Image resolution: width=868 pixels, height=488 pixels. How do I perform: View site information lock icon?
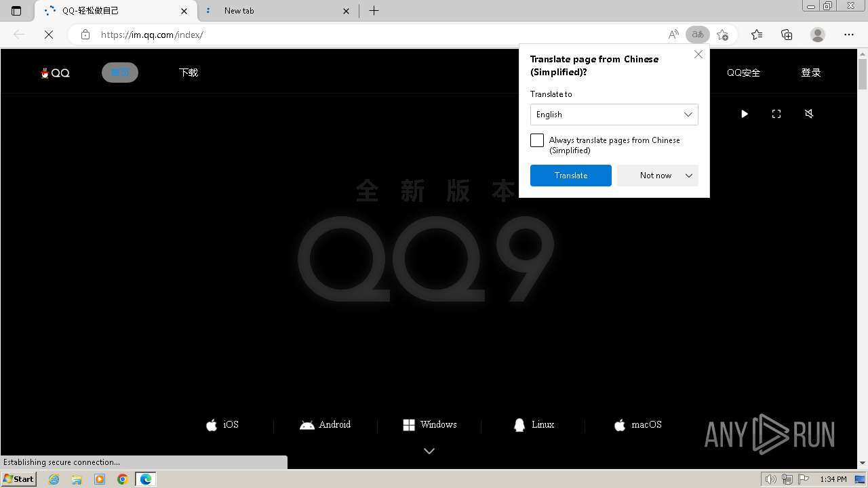pyautogui.click(x=85, y=35)
